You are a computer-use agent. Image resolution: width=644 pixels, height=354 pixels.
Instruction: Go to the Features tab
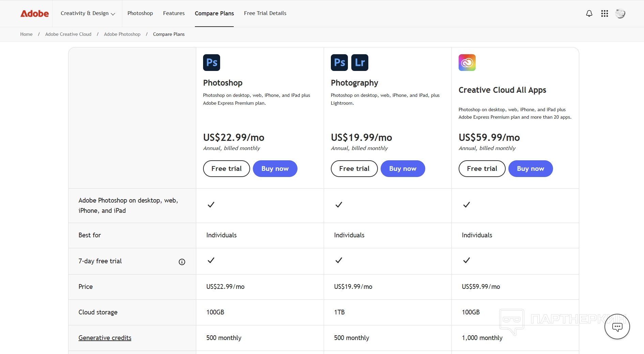174,13
